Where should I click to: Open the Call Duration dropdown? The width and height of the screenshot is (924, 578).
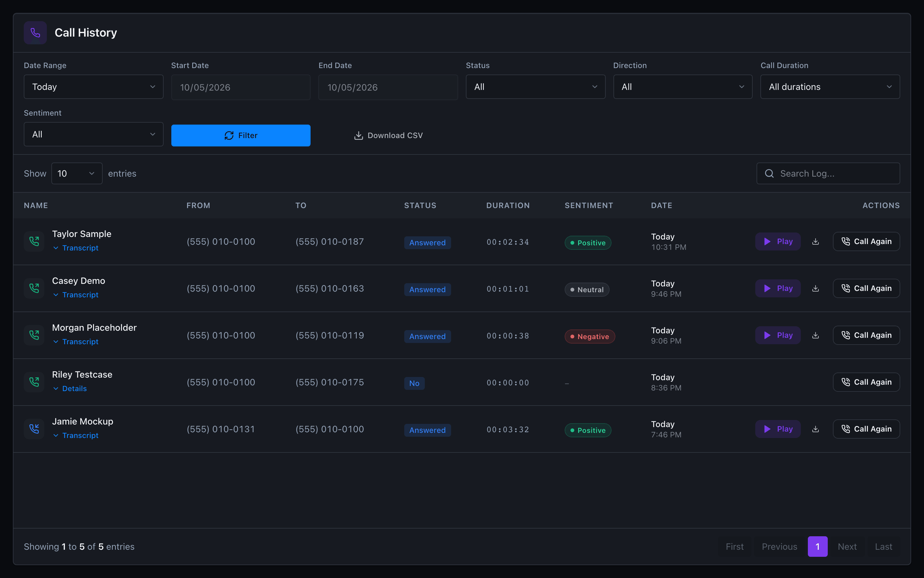click(x=830, y=87)
